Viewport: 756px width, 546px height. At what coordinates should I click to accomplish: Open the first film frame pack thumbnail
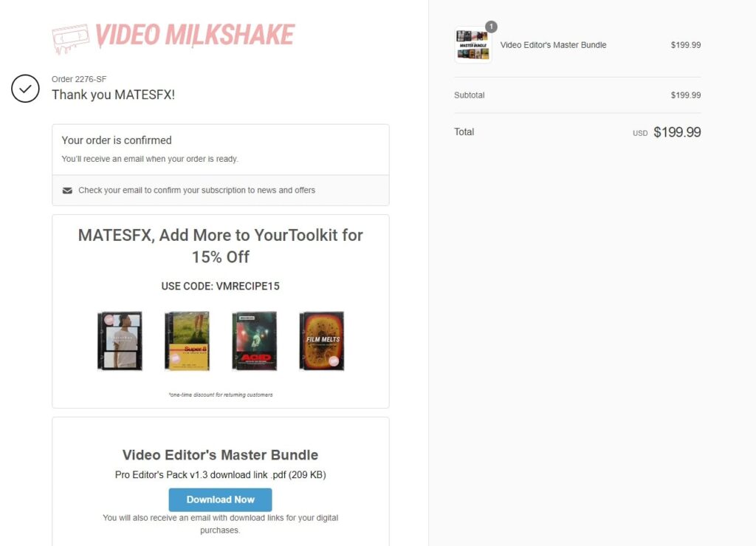(x=120, y=341)
